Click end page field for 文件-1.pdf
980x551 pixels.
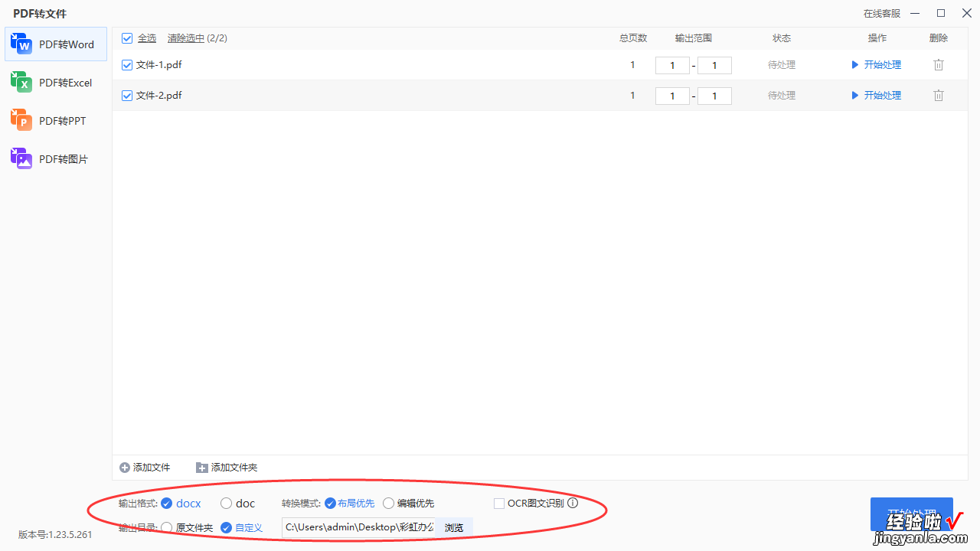714,66
